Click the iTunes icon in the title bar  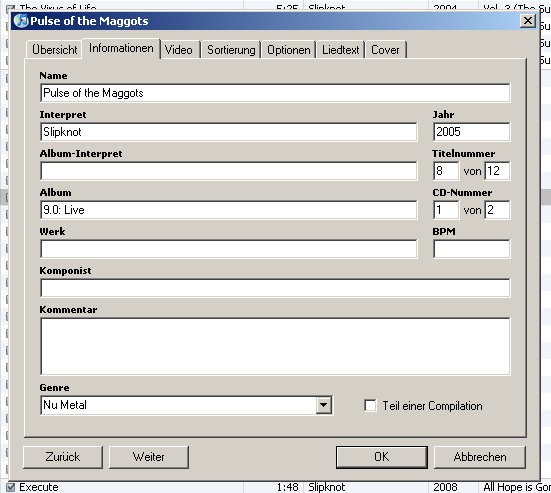coord(21,21)
